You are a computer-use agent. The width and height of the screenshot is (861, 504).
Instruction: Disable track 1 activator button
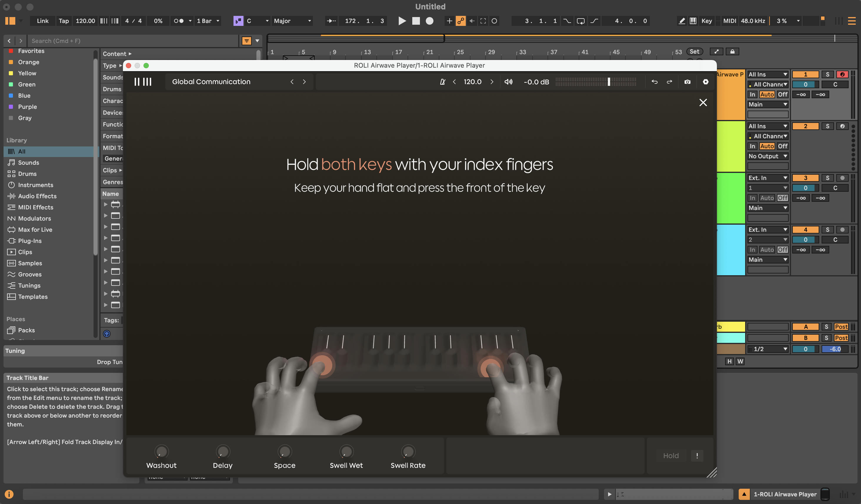[x=805, y=74]
